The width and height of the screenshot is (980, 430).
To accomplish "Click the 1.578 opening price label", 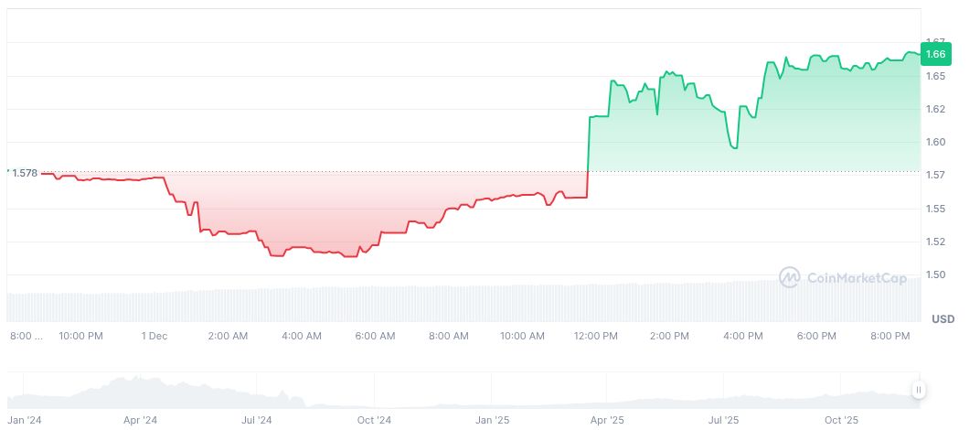I will click(x=25, y=173).
